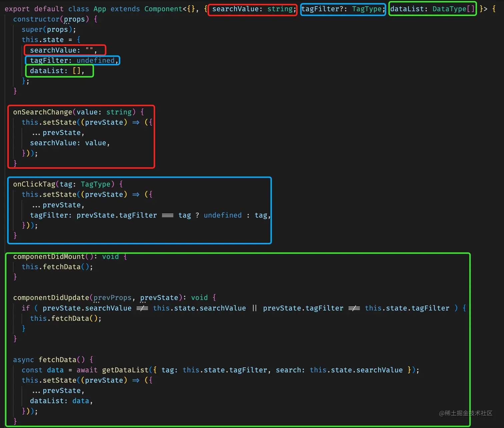Click the "dataList: []," state line
The width and height of the screenshot is (504, 428).
pyautogui.click(x=57, y=71)
